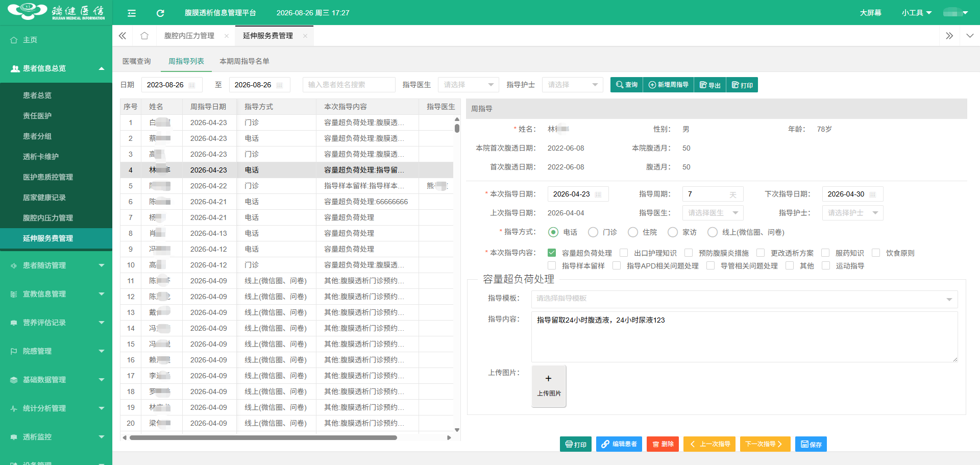Open calendar icon for 下次指导日期
The height and width of the screenshot is (465, 980).
873,194
